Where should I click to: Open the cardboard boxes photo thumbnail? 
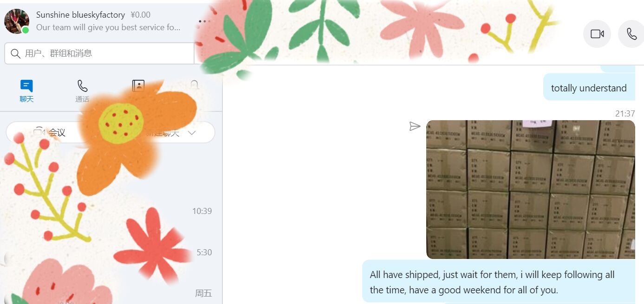point(531,189)
